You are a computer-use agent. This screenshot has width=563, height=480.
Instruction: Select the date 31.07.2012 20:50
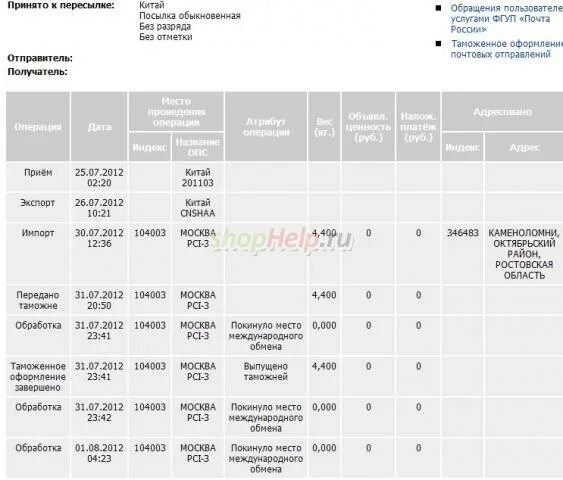[99, 300]
